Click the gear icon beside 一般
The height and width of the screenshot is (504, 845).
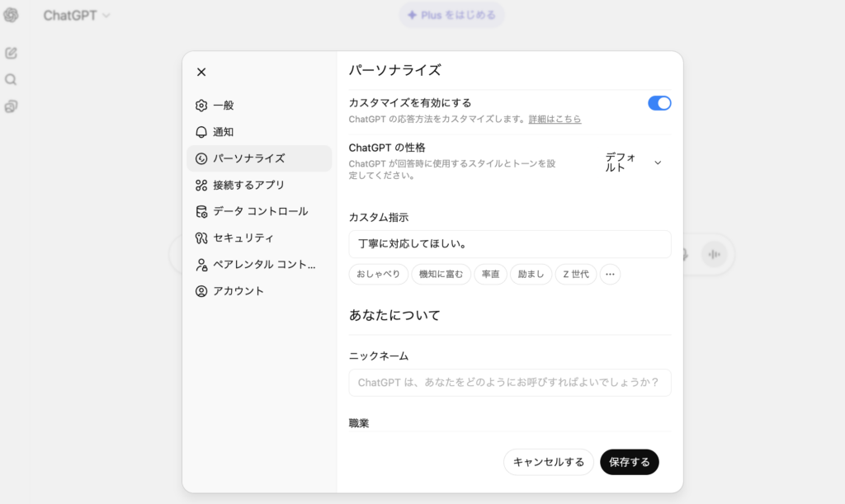(x=201, y=106)
